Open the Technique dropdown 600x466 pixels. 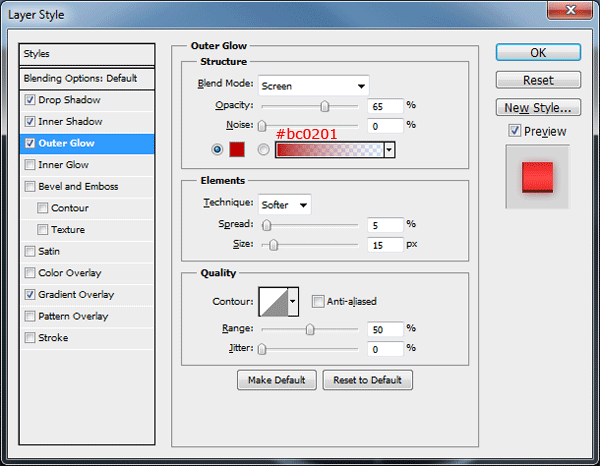pos(285,205)
